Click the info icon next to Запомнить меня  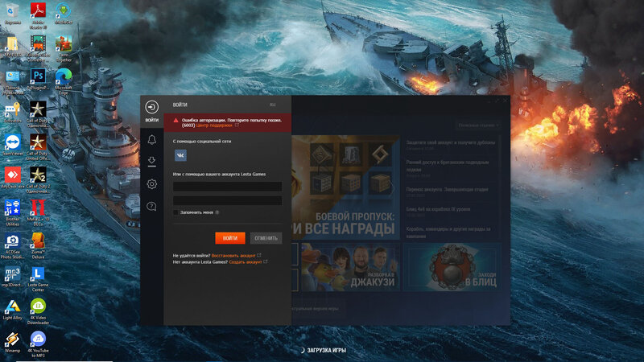click(x=217, y=212)
